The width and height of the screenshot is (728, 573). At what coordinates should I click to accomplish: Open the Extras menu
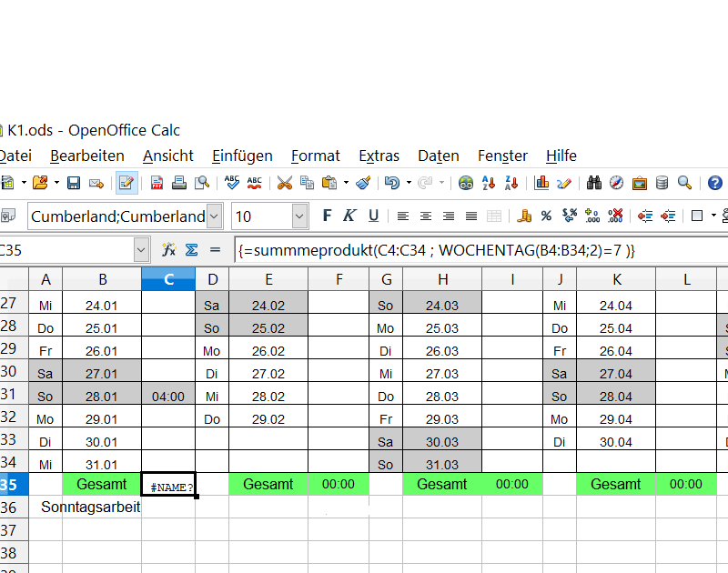pos(379,156)
